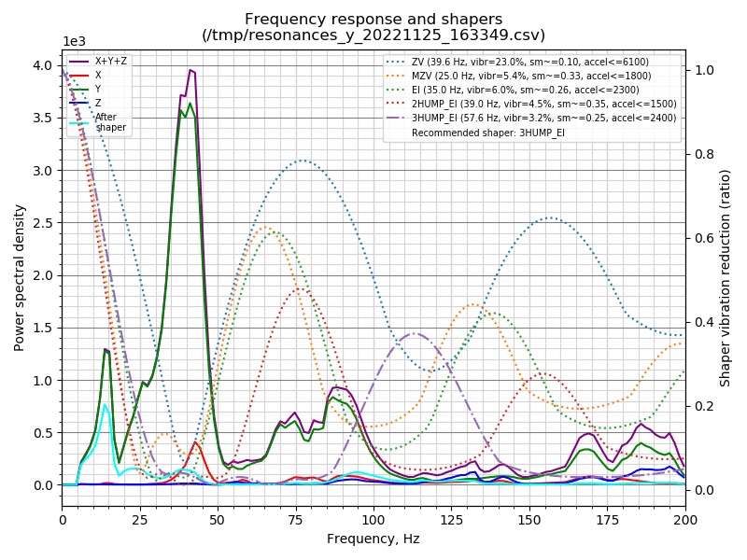Click the '3.5' left axis tick label
Viewport: 747px width, 560px height.
coord(42,119)
